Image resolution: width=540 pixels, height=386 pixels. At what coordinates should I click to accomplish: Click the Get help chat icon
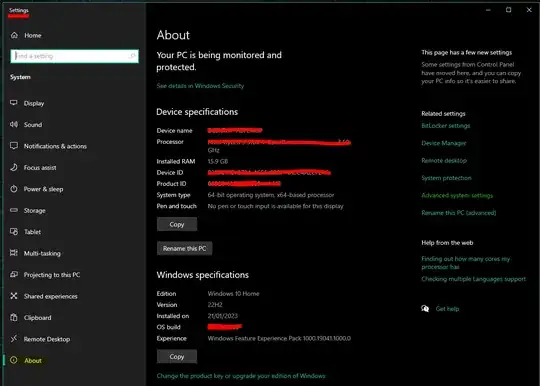[425, 309]
